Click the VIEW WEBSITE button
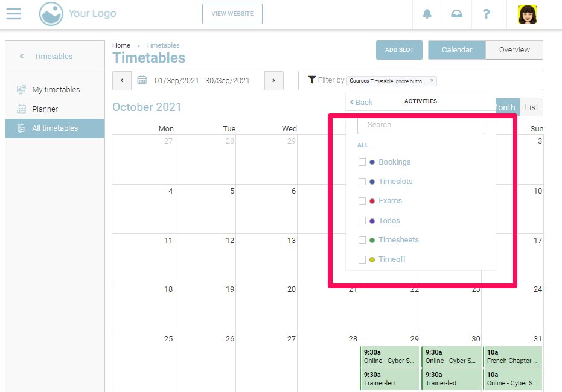 coord(232,14)
